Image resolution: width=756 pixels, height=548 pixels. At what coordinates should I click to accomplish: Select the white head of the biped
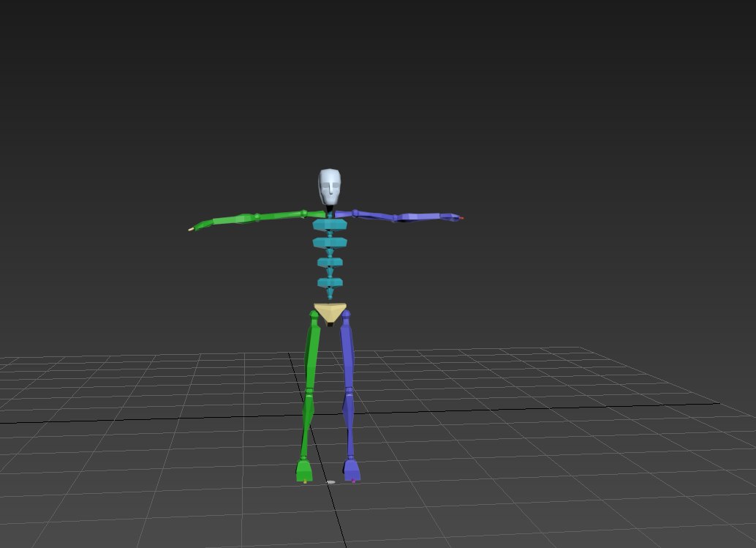[x=329, y=187]
